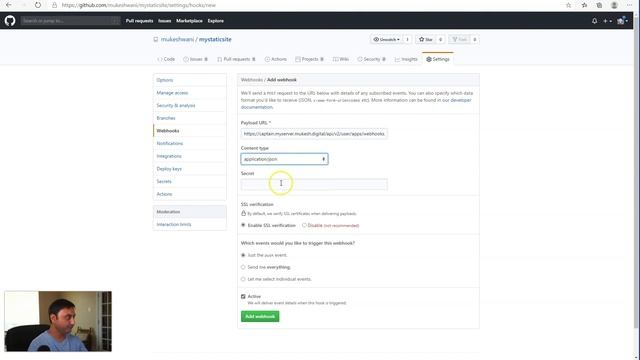Open the mystaticsite repository link

click(215, 40)
